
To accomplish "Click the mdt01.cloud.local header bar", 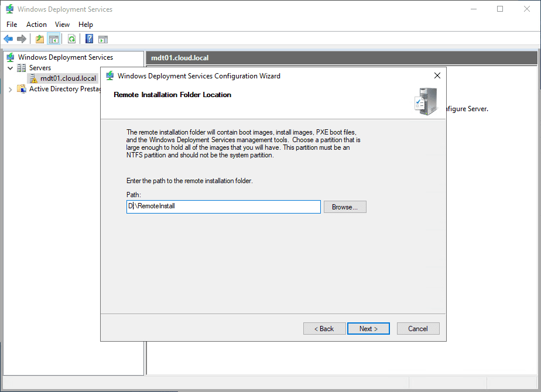I will pyautogui.click(x=341, y=58).
